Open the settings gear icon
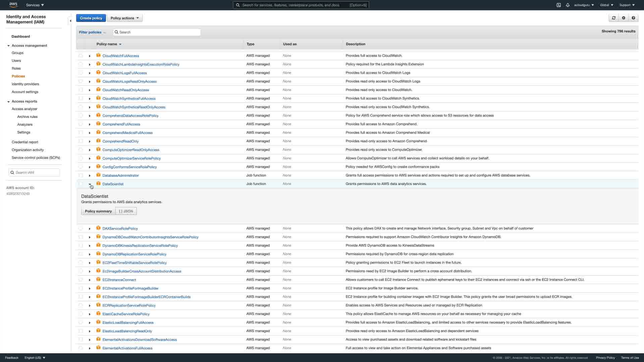 624,18
